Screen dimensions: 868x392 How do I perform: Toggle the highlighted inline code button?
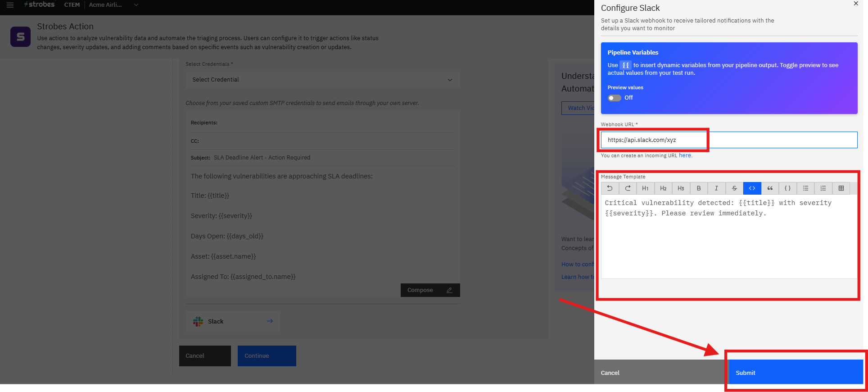(752, 188)
